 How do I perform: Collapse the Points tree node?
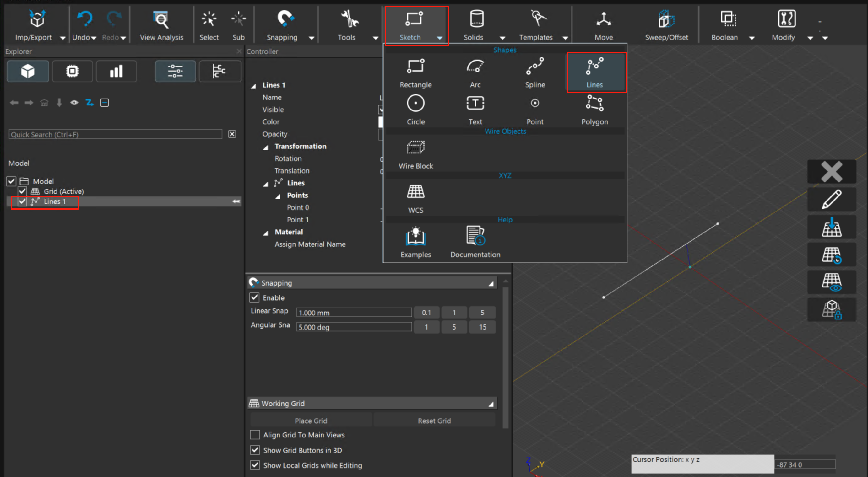point(278,196)
